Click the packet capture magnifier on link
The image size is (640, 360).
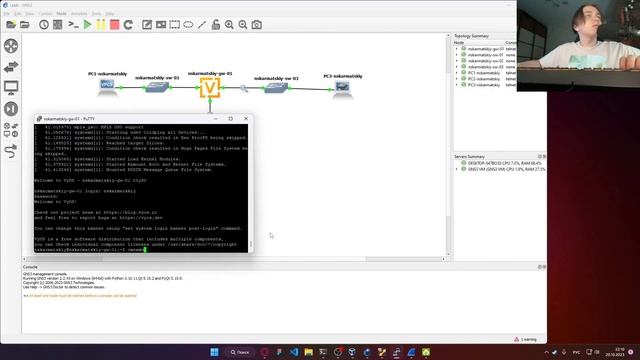[244, 88]
